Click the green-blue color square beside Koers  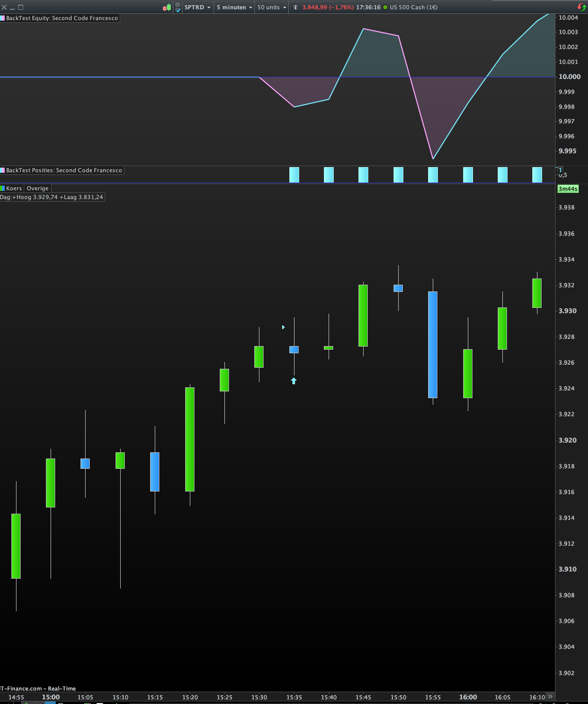(x=2, y=188)
